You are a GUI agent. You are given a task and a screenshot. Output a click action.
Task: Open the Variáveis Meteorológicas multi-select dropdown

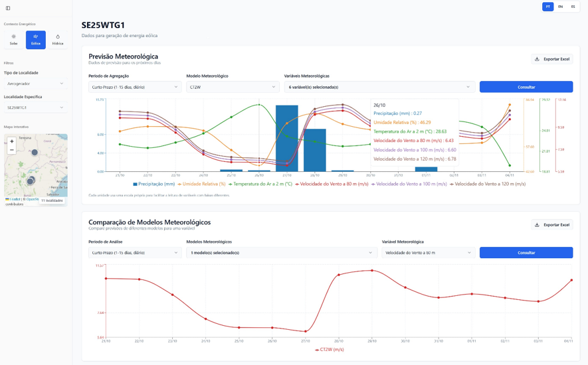(379, 87)
